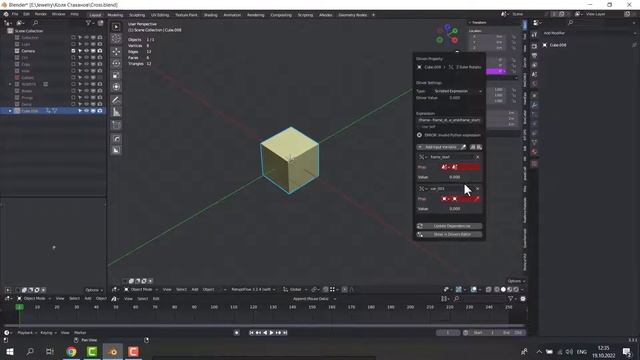Screen dimensions: 640x360
Task: Remove the frame_start driver variable
Action: 478,157
